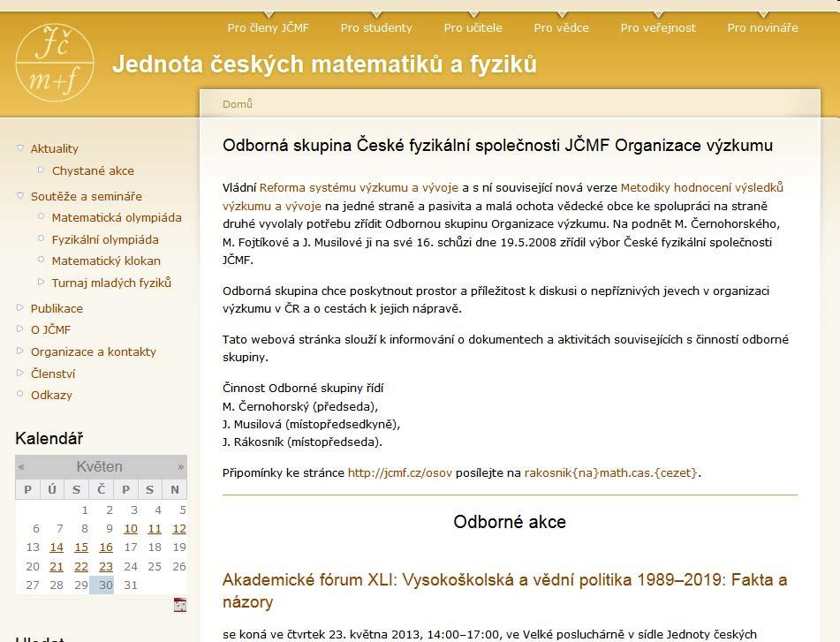Open the Pro veřejnost menu
Screen dimensions: 840x642
point(658,28)
